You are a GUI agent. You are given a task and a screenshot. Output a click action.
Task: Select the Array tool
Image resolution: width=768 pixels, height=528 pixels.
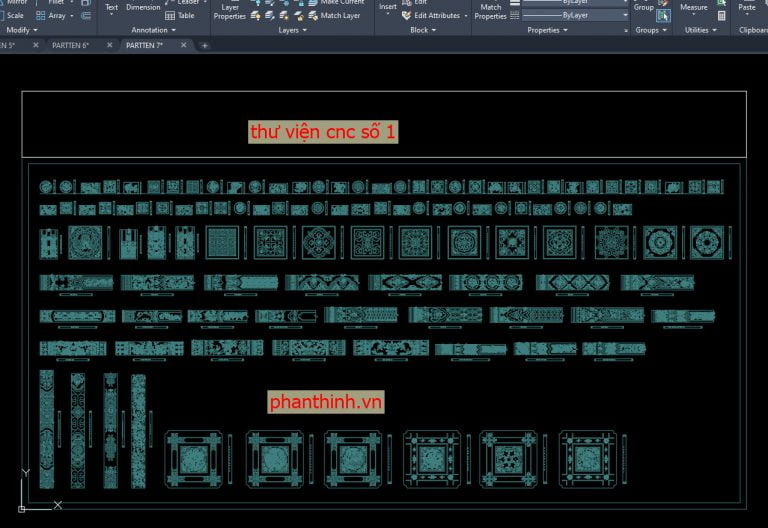(x=51, y=16)
